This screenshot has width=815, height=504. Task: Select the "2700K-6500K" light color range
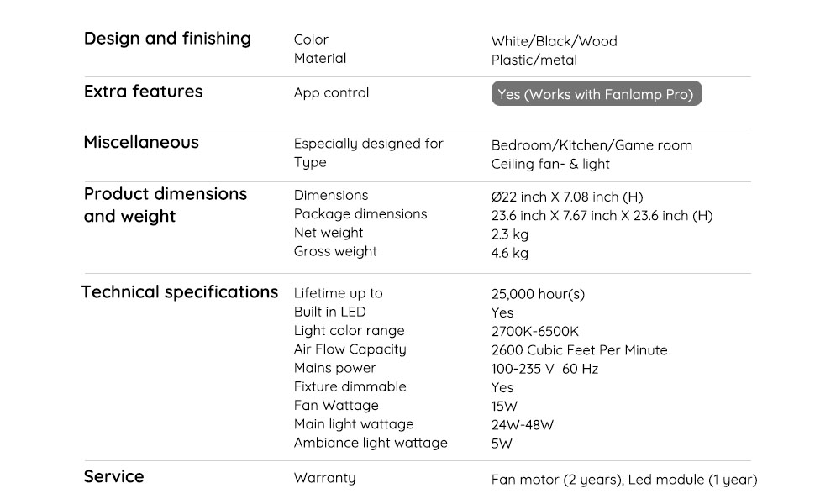point(534,331)
